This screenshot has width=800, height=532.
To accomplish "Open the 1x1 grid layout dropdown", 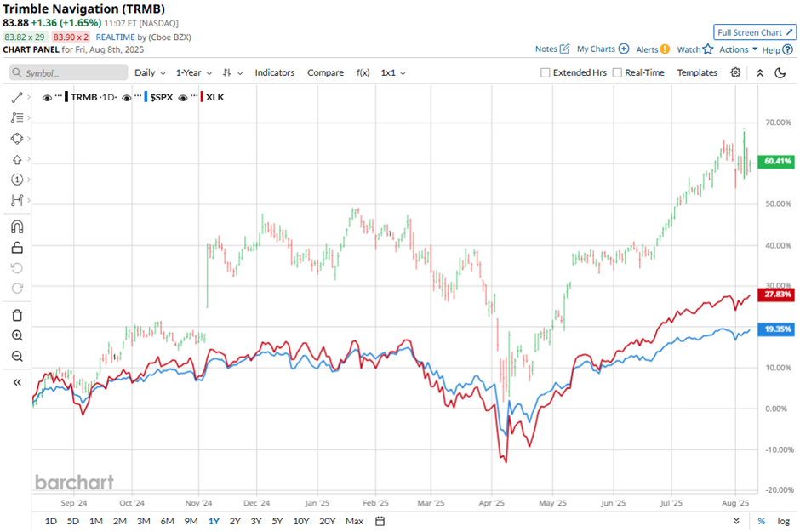I will click(x=393, y=73).
